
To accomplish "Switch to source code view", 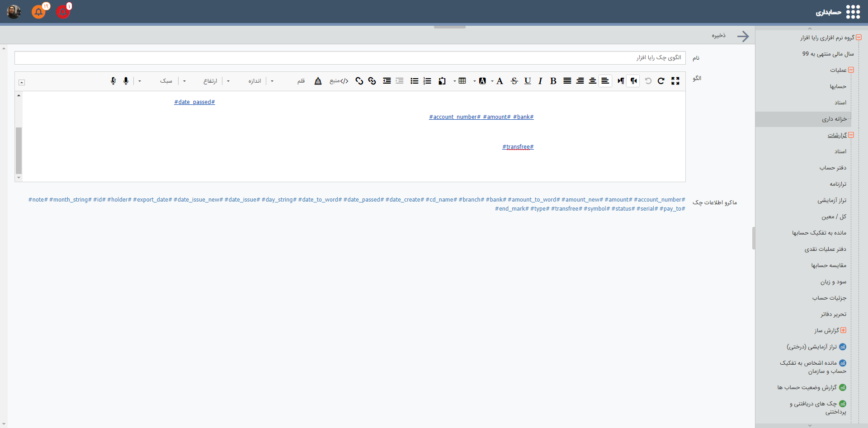I will [339, 81].
